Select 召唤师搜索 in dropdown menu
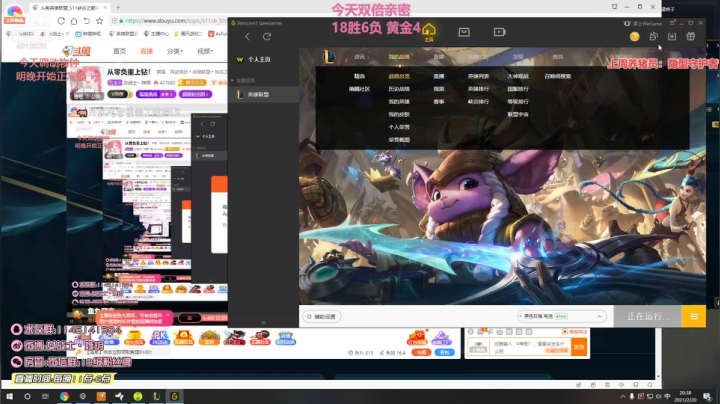 click(557, 76)
